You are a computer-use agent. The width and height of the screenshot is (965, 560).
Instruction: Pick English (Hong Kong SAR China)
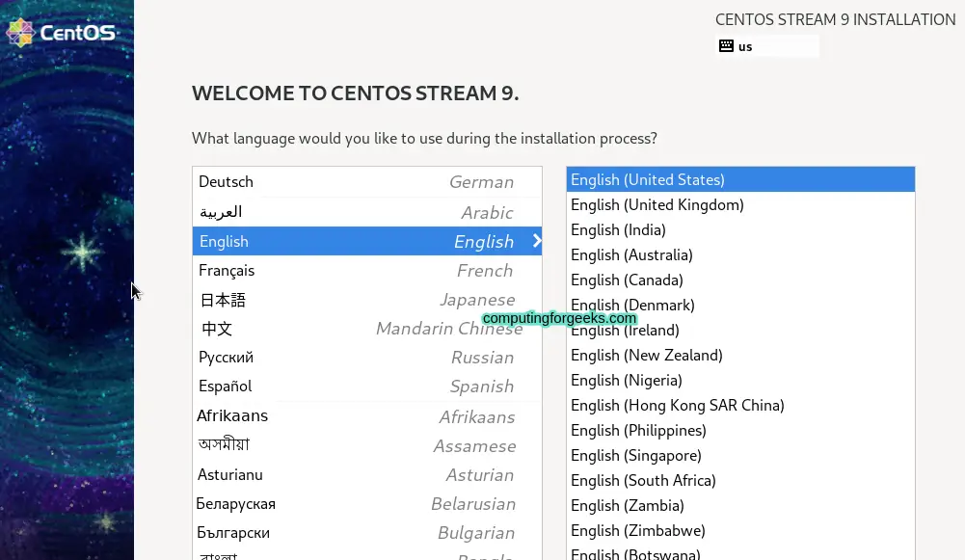tap(740, 406)
